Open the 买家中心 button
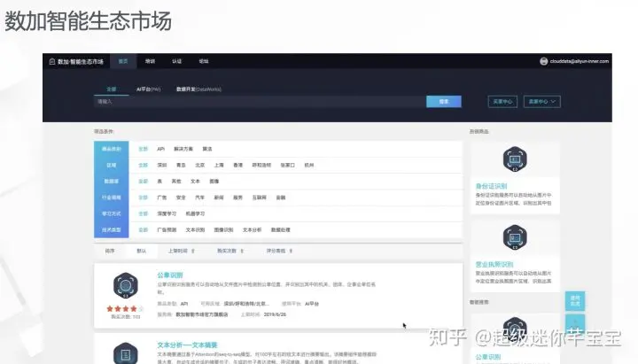 (502, 102)
